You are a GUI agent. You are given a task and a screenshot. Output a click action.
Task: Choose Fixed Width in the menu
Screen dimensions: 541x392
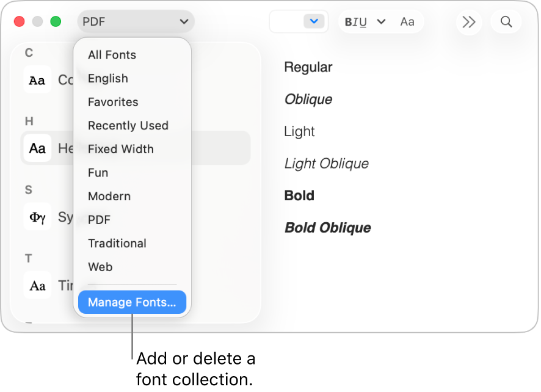point(120,149)
